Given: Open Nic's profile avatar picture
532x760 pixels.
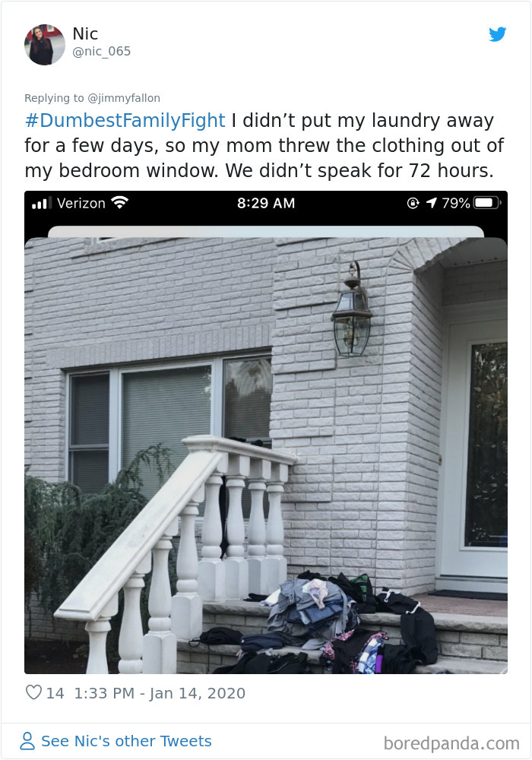Looking at the screenshot, I should point(45,45).
